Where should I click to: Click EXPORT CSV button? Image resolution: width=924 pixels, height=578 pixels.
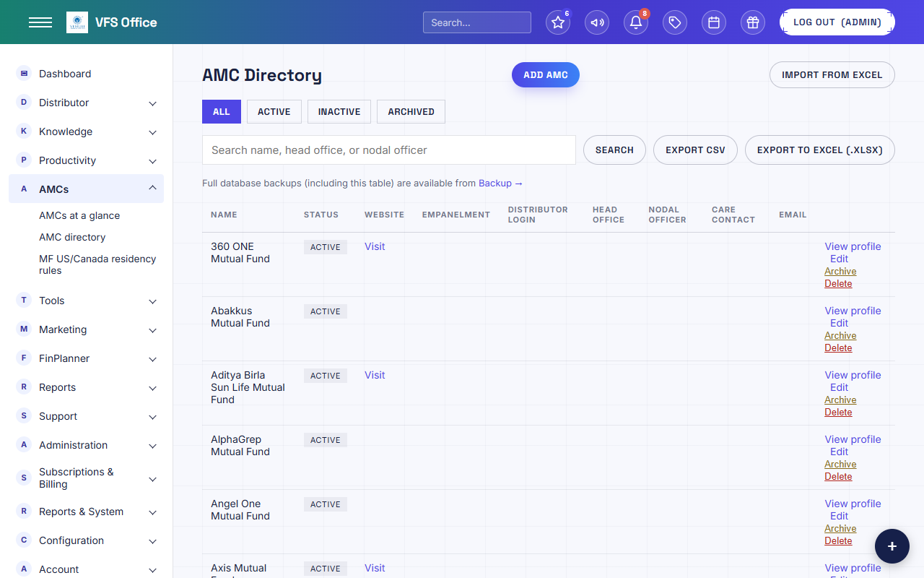tap(695, 150)
